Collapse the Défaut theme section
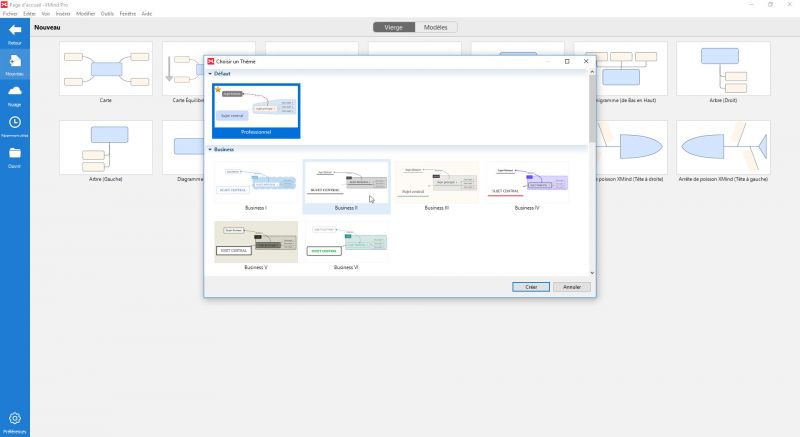800x437 pixels. [210, 74]
